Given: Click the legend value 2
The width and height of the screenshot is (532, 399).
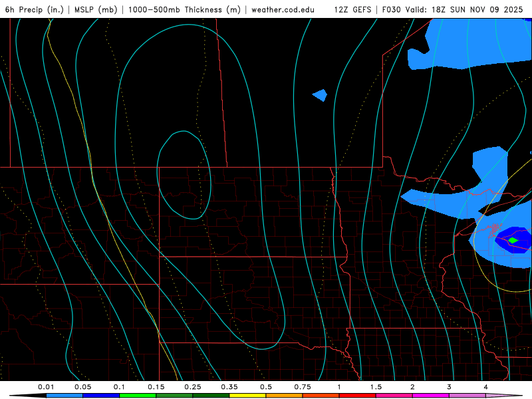Looking at the screenshot, I should (412, 387).
